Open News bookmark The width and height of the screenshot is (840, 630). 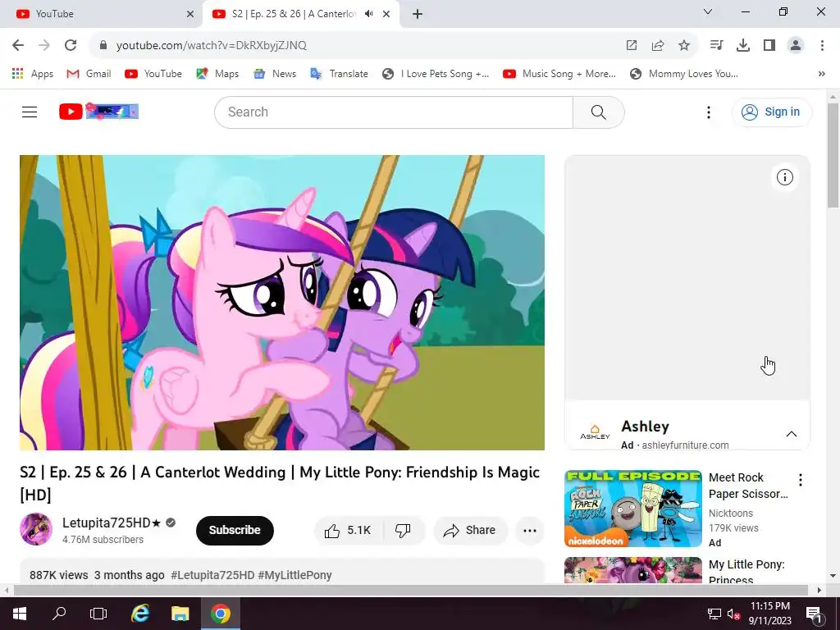tap(275, 74)
